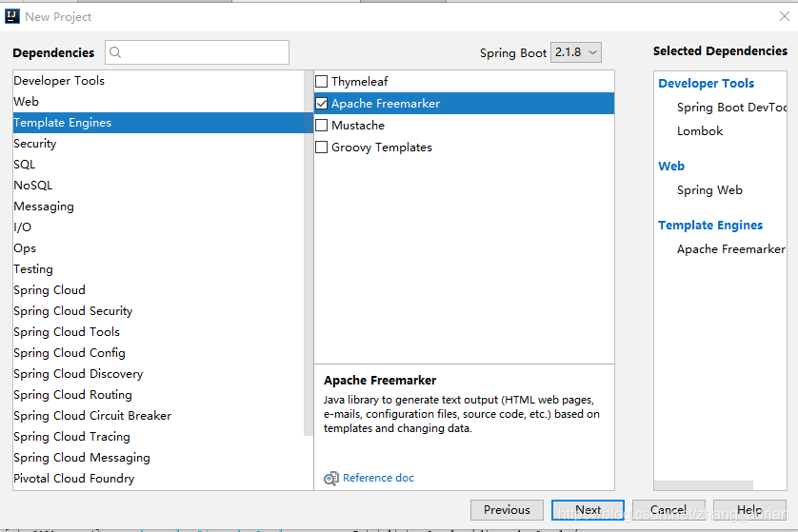Tick the Mustache checkbox

pos(322,126)
